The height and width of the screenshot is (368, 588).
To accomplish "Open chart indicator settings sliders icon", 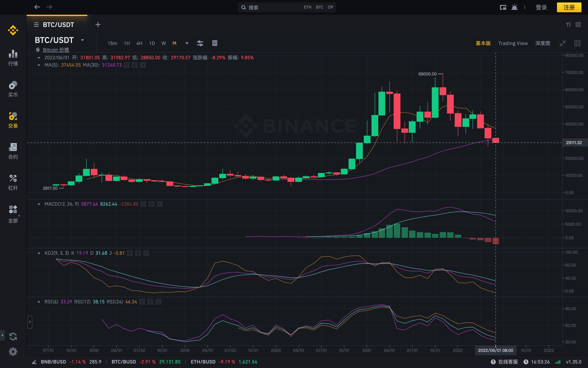I will pyautogui.click(x=200, y=43).
